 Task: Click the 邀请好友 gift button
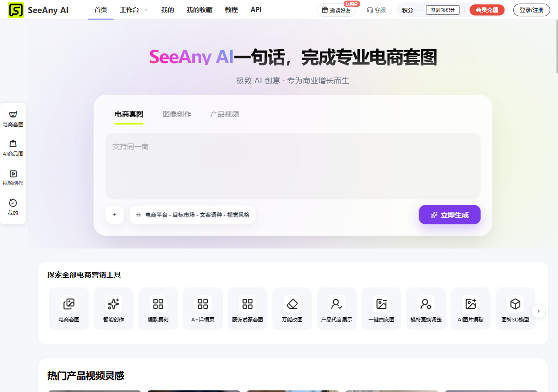(x=336, y=10)
